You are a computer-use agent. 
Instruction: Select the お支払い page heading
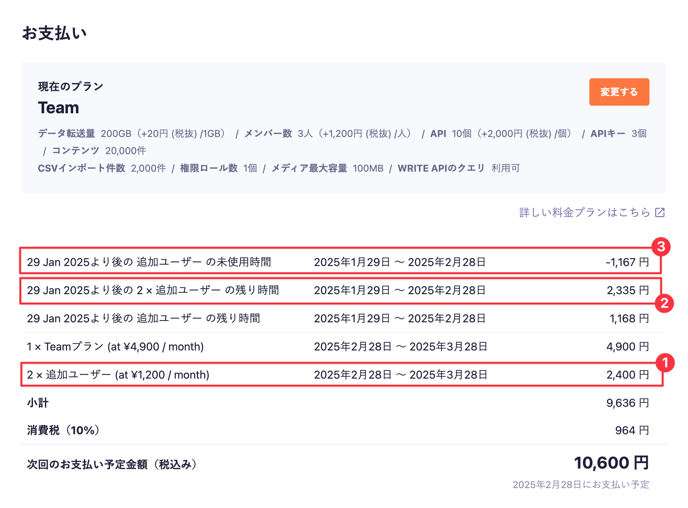[54, 33]
